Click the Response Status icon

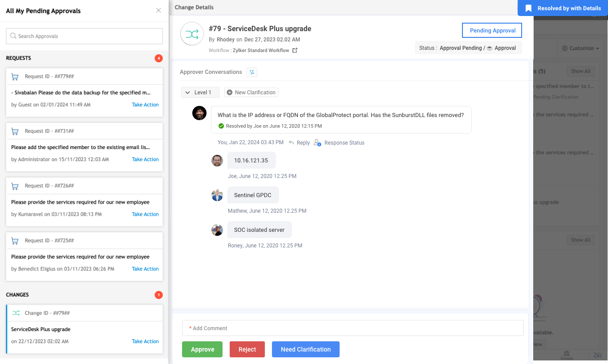pyautogui.click(x=317, y=143)
